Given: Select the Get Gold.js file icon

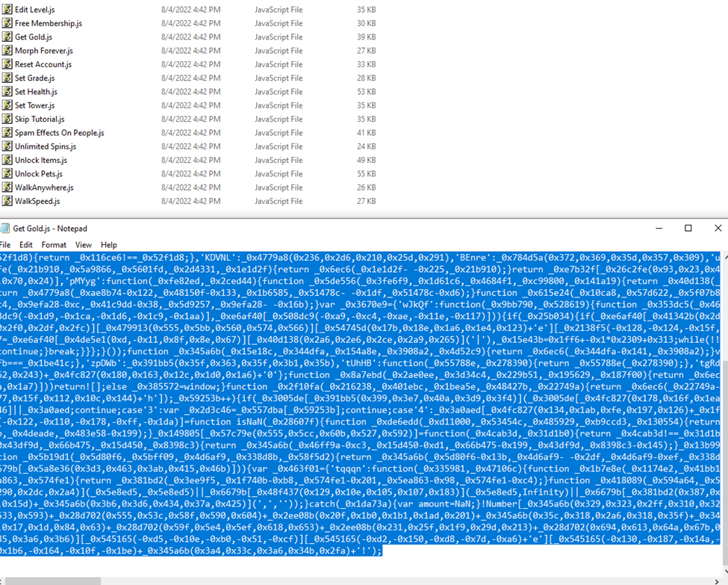Looking at the screenshot, I should point(7,37).
